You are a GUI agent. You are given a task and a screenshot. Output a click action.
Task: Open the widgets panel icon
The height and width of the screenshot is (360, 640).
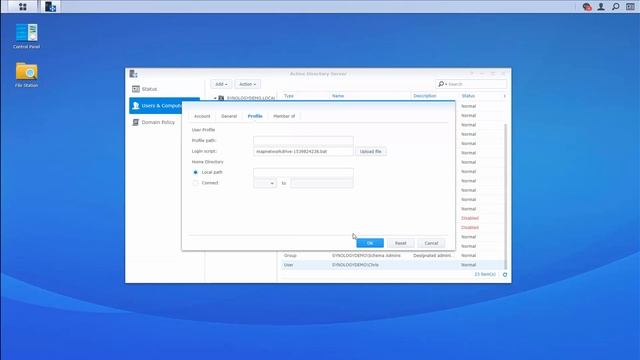pyautogui.click(x=630, y=7)
